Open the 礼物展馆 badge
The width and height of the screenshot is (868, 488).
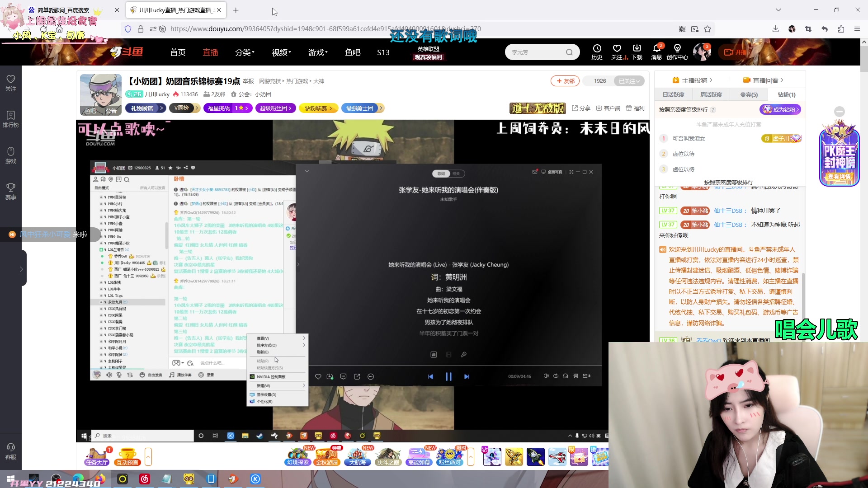[146, 108]
